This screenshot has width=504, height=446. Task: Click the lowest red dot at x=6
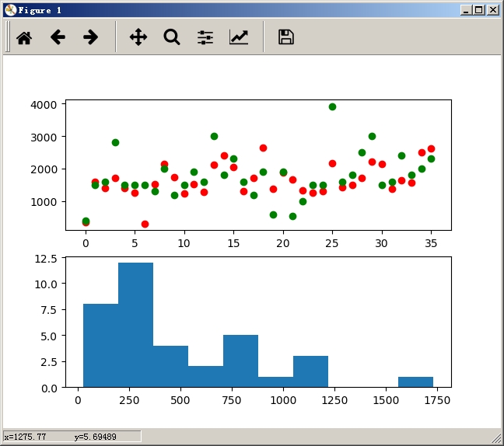click(x=145, y=224)
